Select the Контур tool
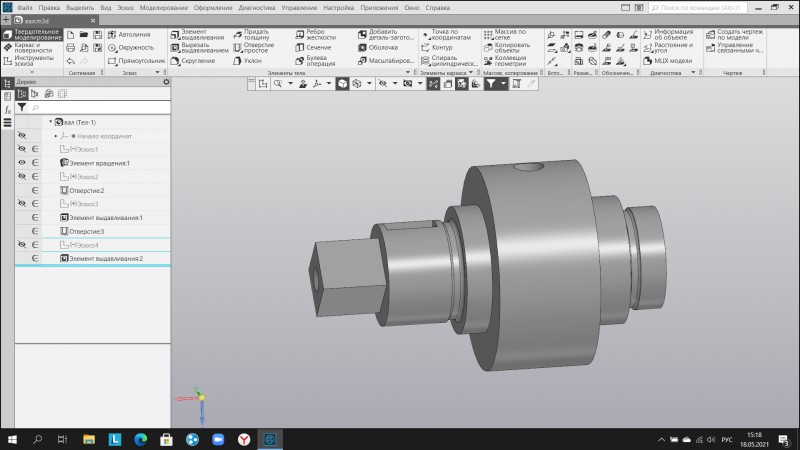The image size is (800, 450). 437,47
